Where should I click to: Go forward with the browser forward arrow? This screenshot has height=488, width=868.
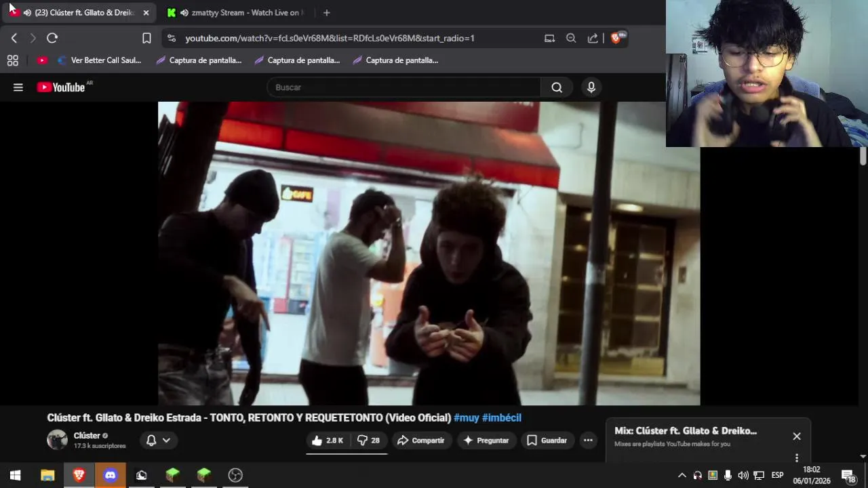click(x=33, y=39)
